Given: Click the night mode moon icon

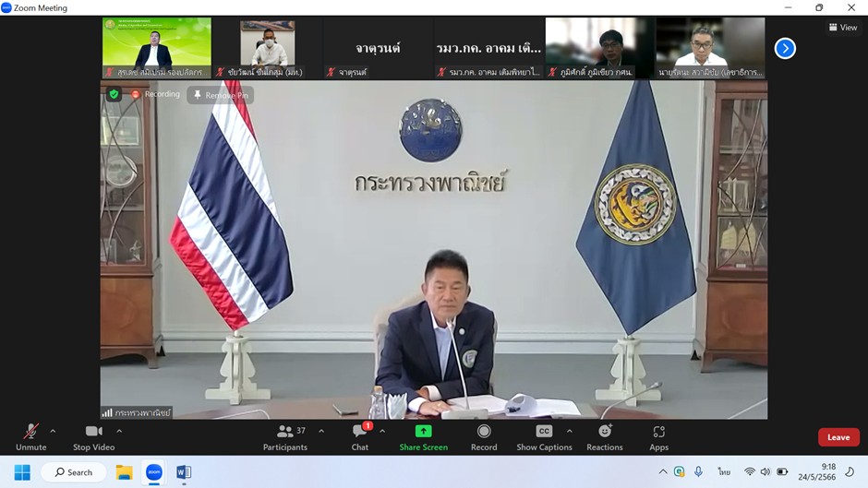Looking at the screenshot, I should (x=850, y=472).
